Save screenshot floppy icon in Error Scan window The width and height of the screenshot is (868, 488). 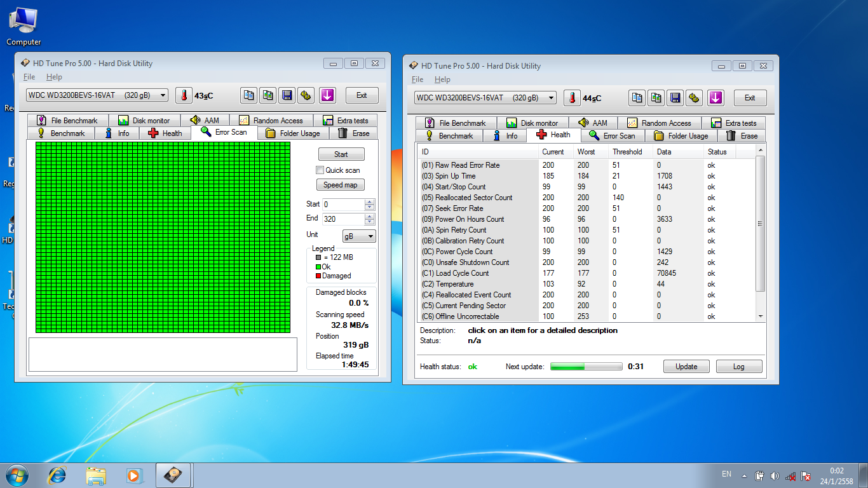(x=287, y=95)
